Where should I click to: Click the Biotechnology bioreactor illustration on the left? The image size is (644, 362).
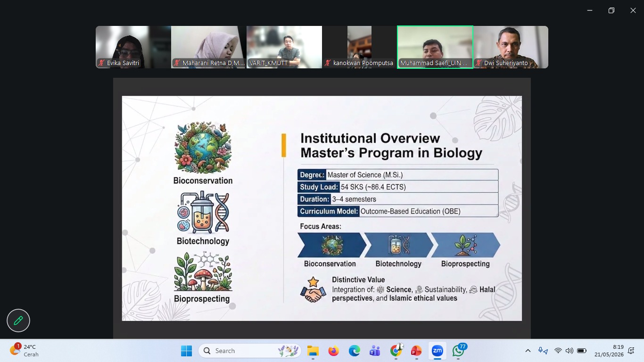(x=203, y=213)
